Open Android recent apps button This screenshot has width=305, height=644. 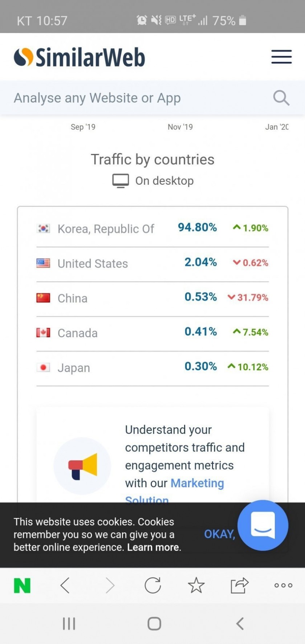pos(69,624)
